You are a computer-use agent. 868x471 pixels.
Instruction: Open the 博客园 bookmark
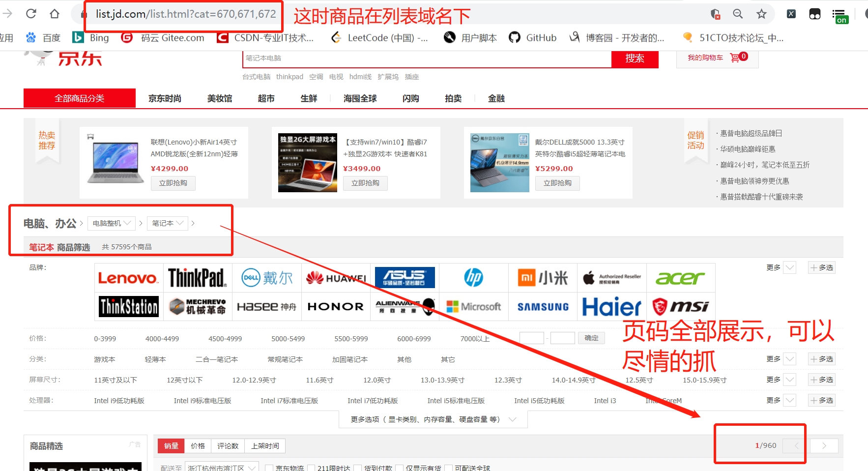click(617, 38)
